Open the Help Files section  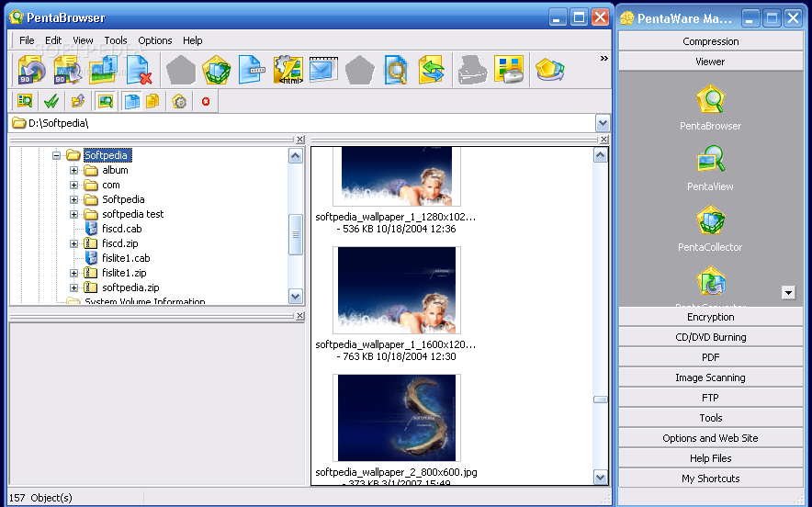pyautogui.click(x=711, y=458)
